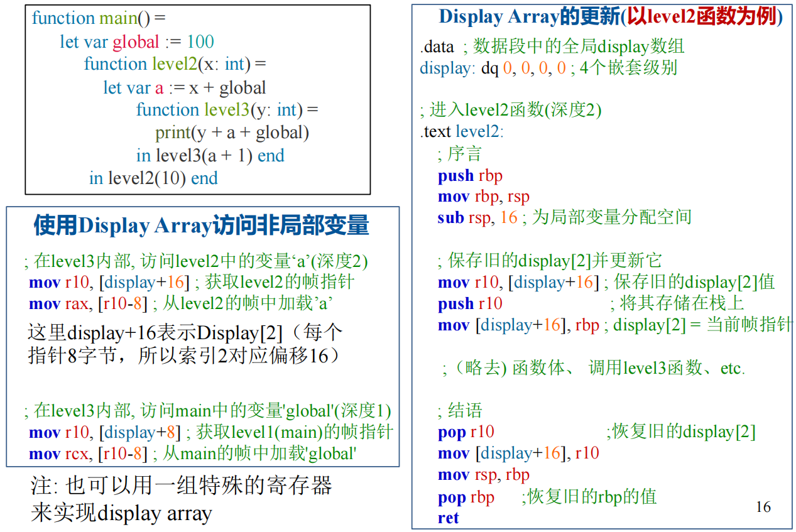
Task: Click the line 'function level3(y: int) ='
Action: (x=227, y=111)
